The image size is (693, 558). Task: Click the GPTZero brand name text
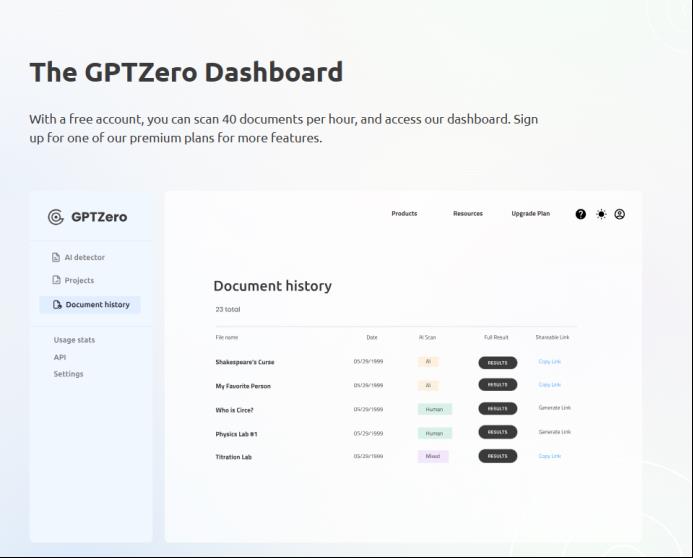[x=99, y=217]
